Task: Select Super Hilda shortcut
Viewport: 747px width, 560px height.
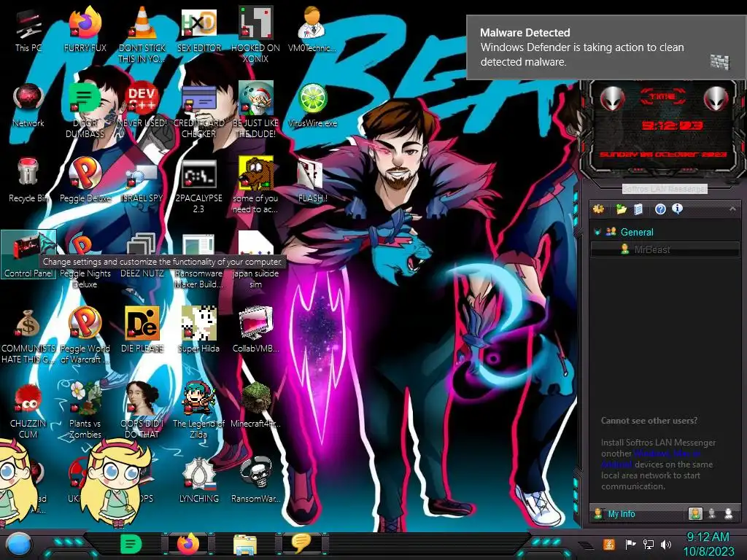Action: [198, 330]
